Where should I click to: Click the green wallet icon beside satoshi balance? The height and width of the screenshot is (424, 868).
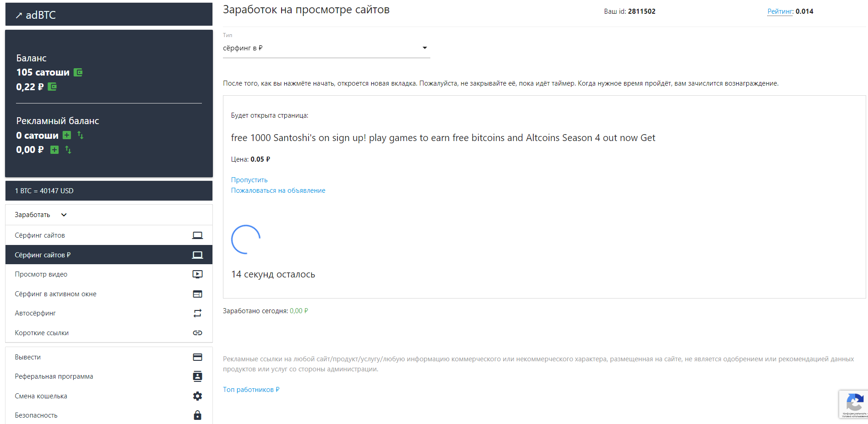click(x=78, y=72)
